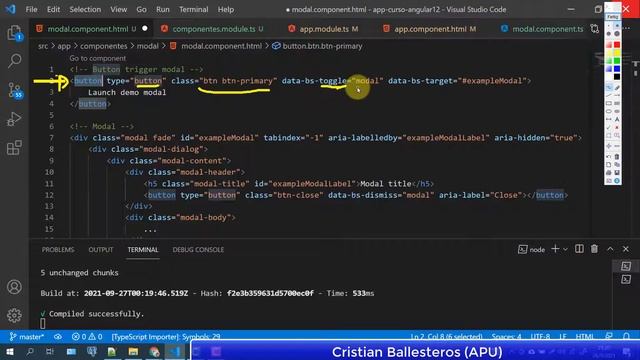Open the Selection menu

tap(85, 9)
